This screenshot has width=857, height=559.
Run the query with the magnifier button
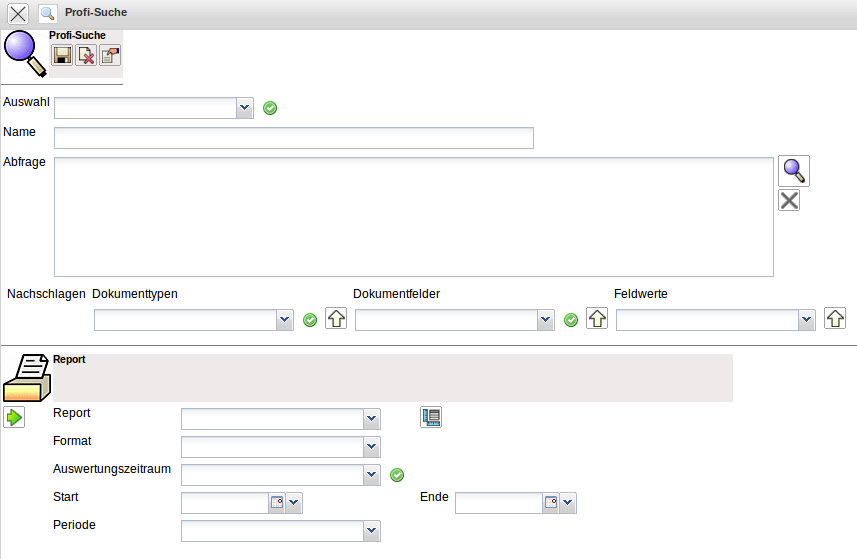coord(794,171)
